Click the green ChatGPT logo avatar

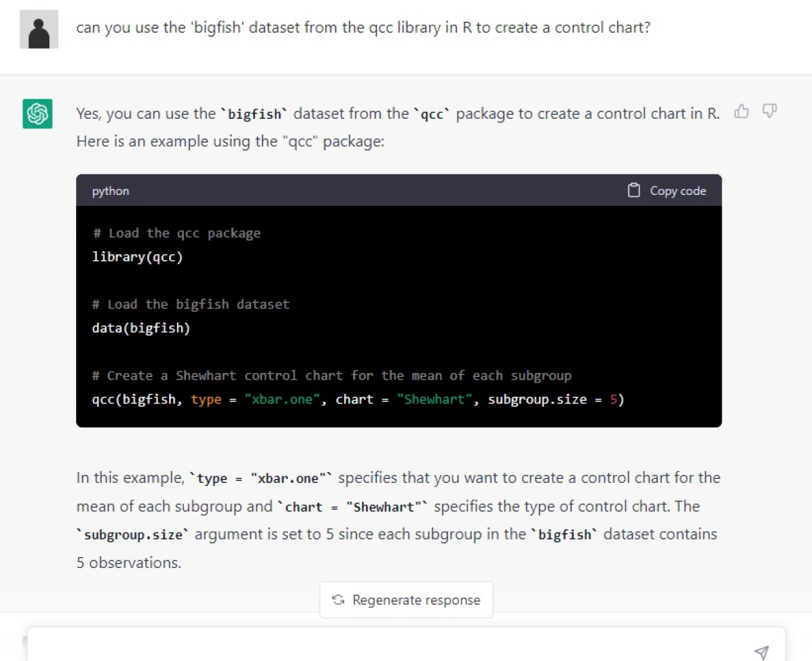coord(37,113)
